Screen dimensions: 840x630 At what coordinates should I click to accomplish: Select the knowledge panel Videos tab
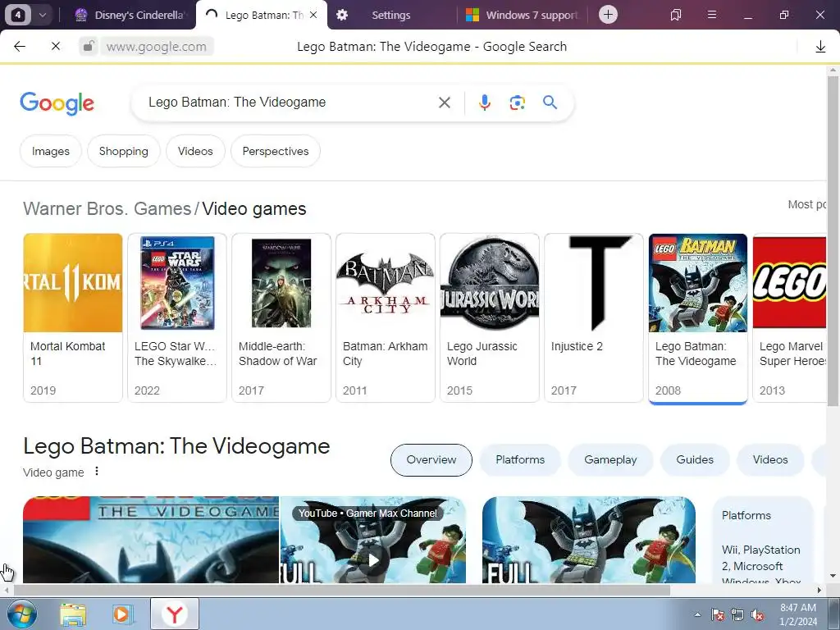coord(770,459)
